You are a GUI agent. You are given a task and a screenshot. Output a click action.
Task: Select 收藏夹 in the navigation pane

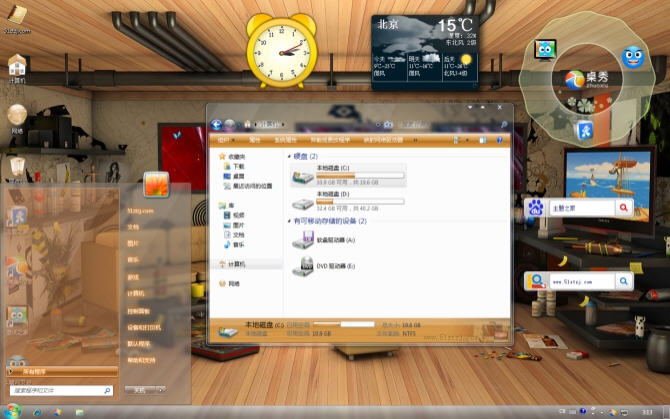tap(232, 157)
